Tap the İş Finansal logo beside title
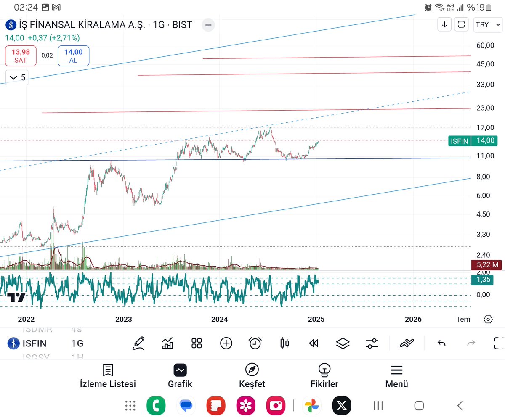Image resolution: width=505 pixels, height=420 pixels. coord(10,25)
